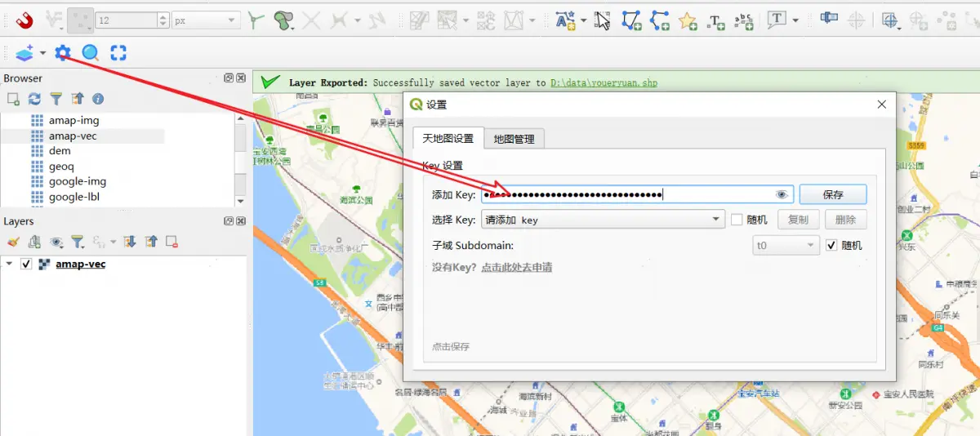Viewport: 980px width, 436px height.
Task: Switch to 天地图设置 tab
Action: 448,139
